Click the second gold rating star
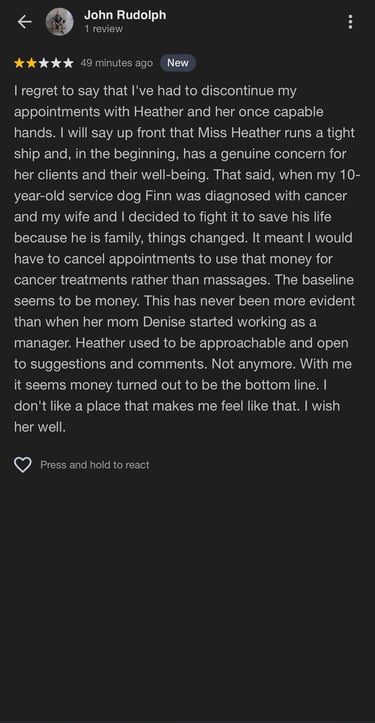 tap(31, 63)
